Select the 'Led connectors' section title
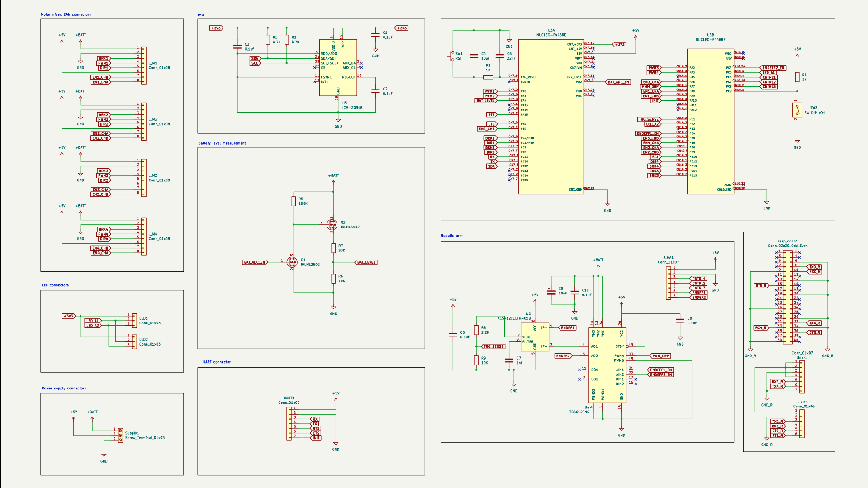868x488 pixels. 55,285
